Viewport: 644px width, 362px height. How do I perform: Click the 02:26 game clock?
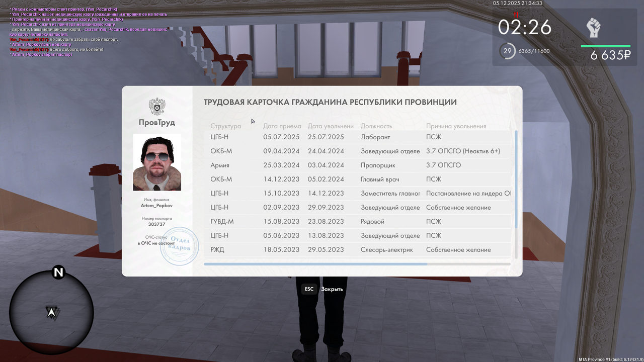point(525,27)
